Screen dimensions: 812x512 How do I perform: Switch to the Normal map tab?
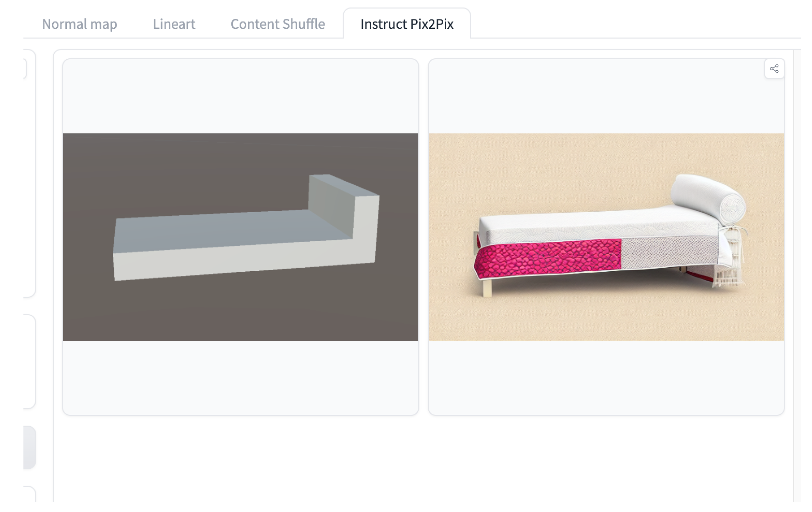point(80,24)
